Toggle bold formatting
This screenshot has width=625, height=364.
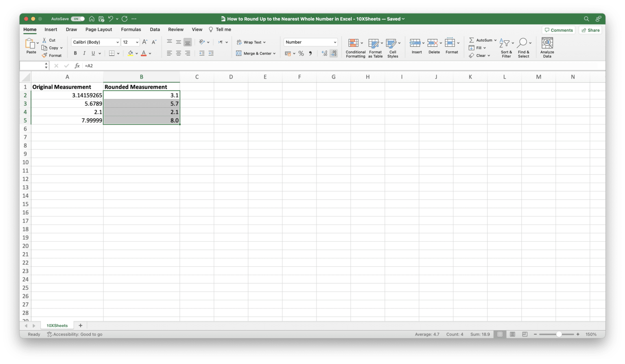75,53
